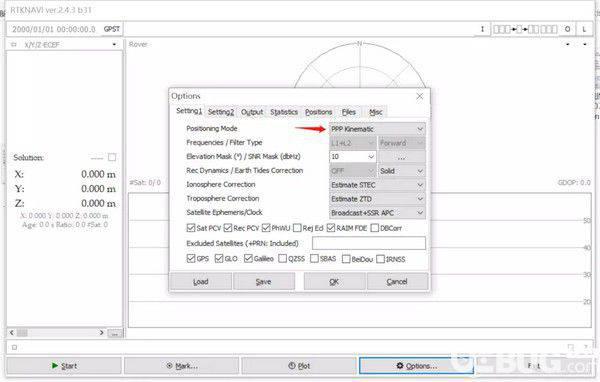The width and height of the screenshot is (600, 382).
Task: Expand the Frequencies L1+L2 dropdown
Action: tap(353, 143)
